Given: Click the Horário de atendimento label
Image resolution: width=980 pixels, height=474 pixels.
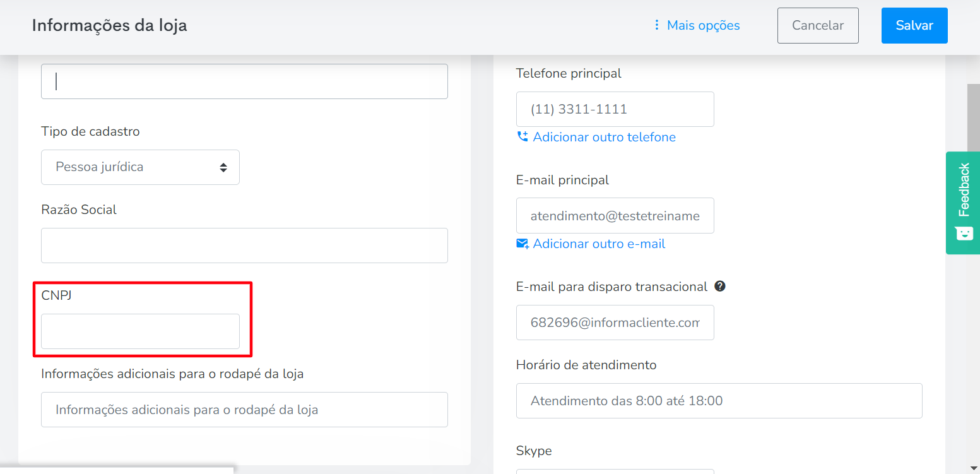Looking at the screenshot, I should coord(586,365).
